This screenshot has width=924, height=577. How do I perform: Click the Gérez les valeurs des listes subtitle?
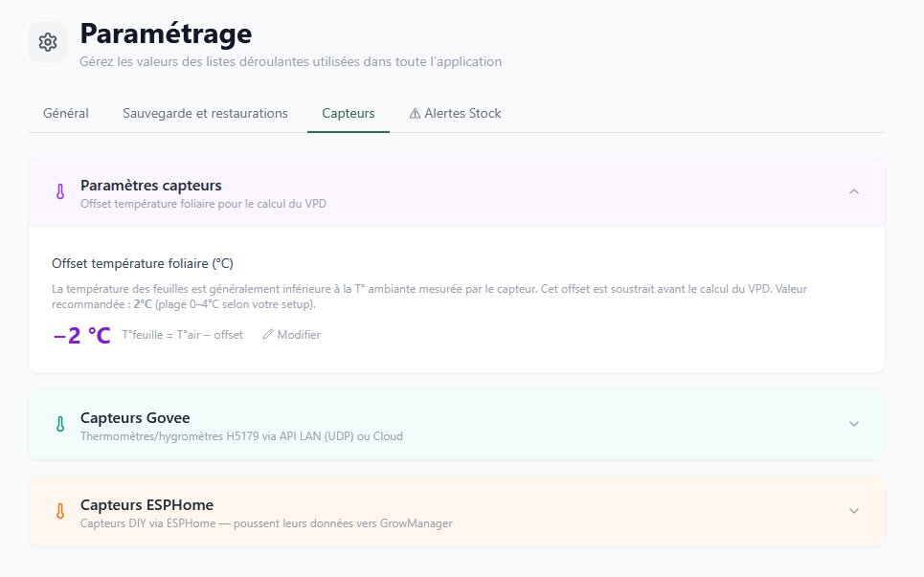click(x=290, y=62)
